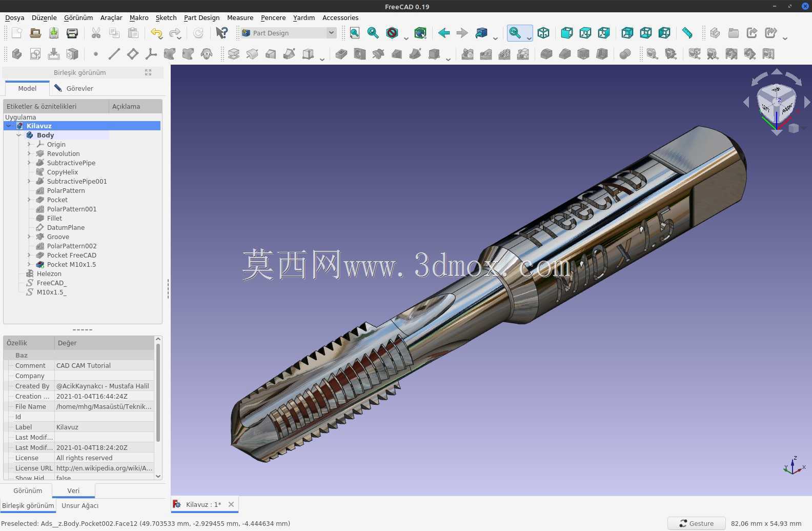This screenshot has height=531, width=812.
Task: Open the Dosya menu
Action: (15, 17)
